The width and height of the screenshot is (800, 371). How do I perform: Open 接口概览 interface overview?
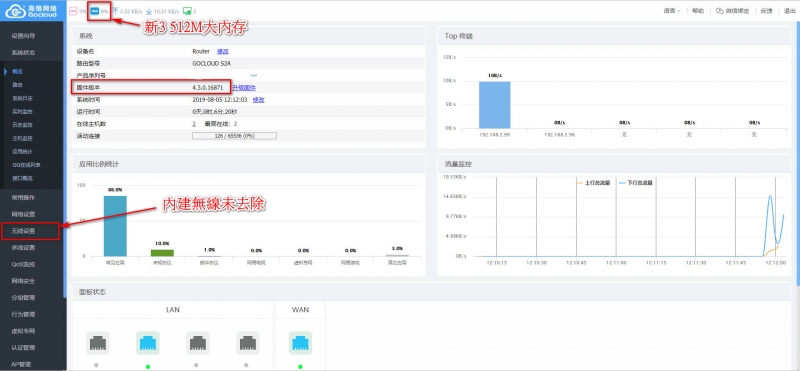click(22, 178)
